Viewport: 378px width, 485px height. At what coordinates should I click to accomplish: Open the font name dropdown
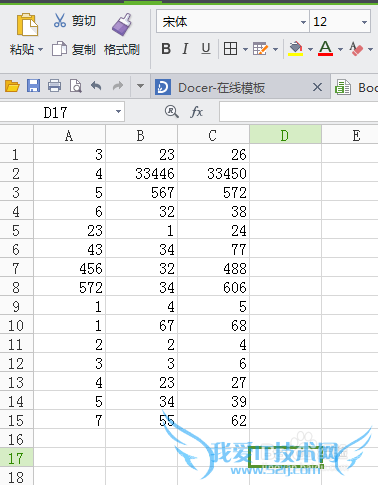tap(303, 22)
